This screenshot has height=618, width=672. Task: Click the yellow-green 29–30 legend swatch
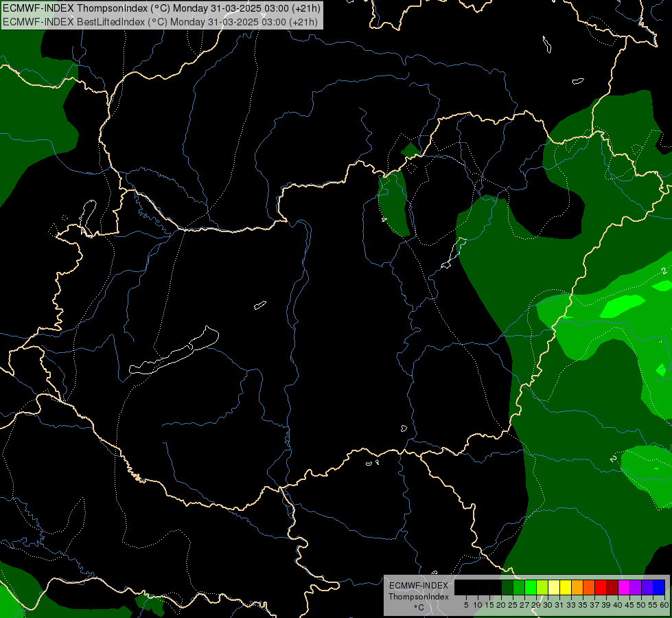[542, 587]
